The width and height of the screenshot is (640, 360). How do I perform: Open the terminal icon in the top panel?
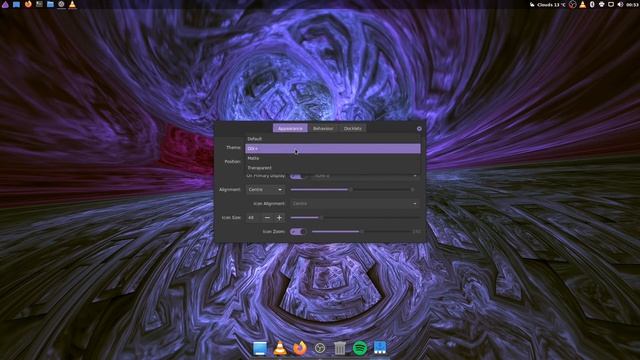(x=39, y=4)
